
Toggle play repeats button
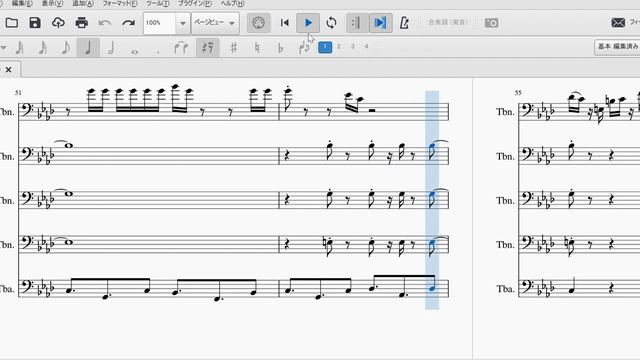click(357, 23)
